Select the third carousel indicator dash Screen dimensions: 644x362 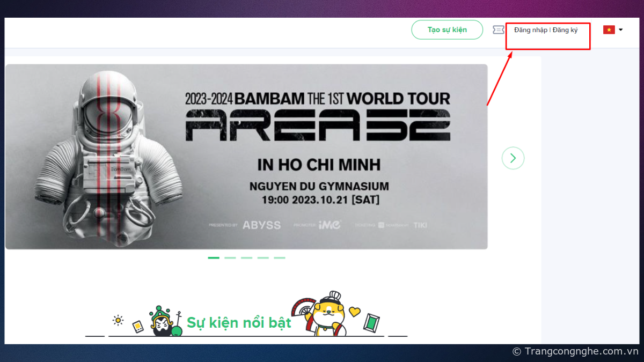(247, 258)
